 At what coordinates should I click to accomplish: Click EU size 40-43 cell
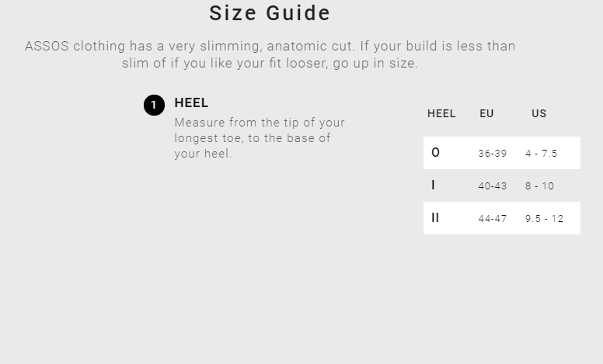492,186
